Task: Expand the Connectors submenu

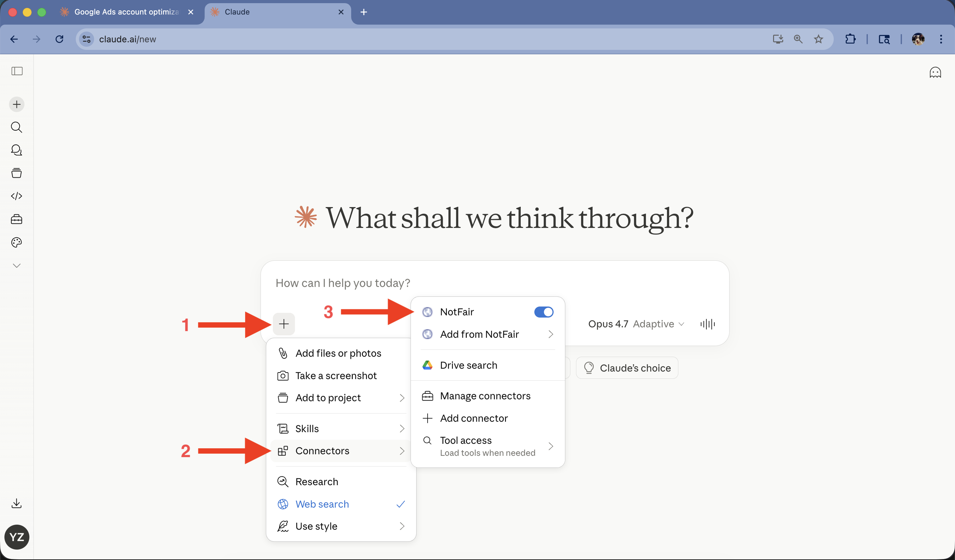Action: (x=341, y=451)
